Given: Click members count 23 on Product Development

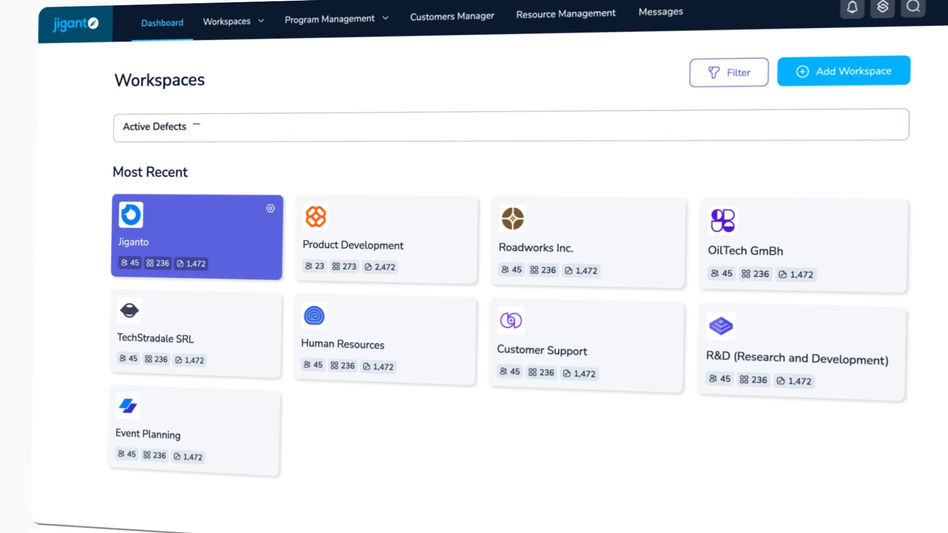Looking at the screenshot, I should point(314,266).
